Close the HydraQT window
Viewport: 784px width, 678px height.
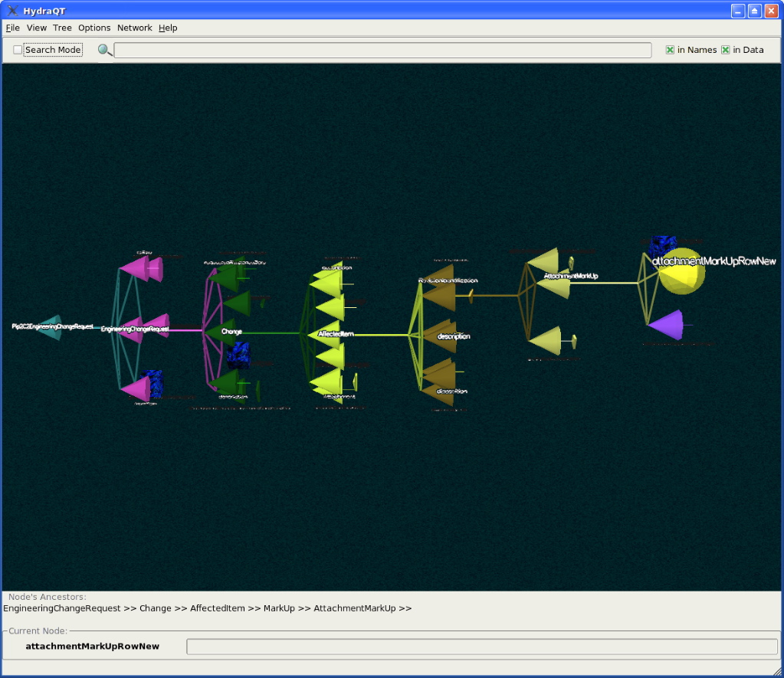click(x=771, y=11)
